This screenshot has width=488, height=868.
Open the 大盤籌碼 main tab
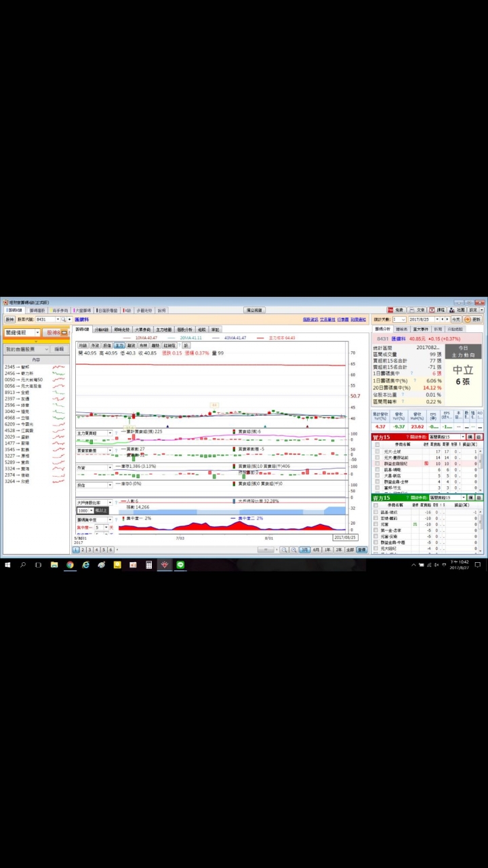point(82,310)
